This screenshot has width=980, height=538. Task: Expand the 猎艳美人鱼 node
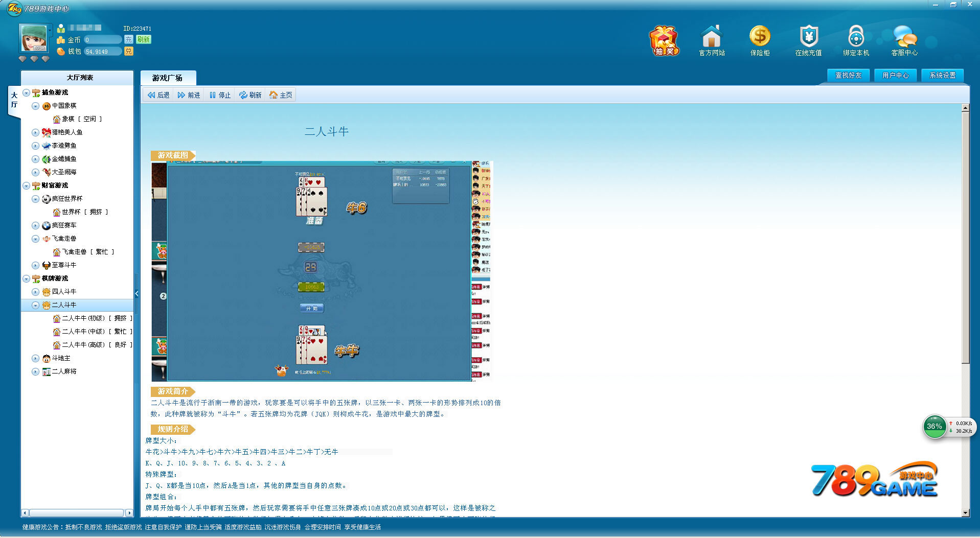pyautogui.click(x=35, y=132)
